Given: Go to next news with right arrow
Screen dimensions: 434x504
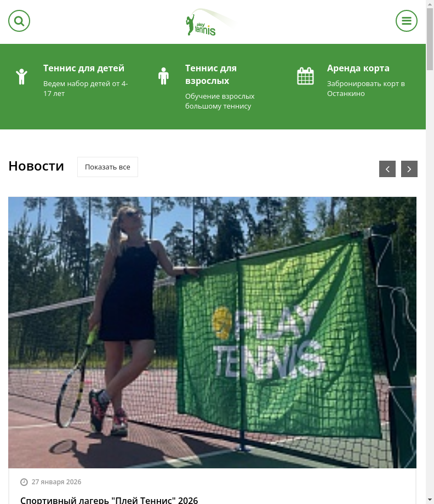Looking at the screenshot, I should (409, 169).
